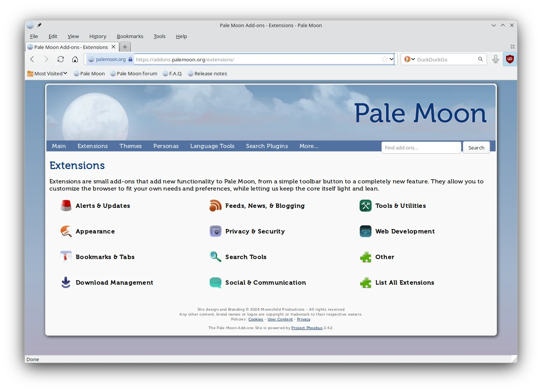The image size is (542, 392).
Task: Open the Pale Moon forum bookmark
Action: [134, 73]
